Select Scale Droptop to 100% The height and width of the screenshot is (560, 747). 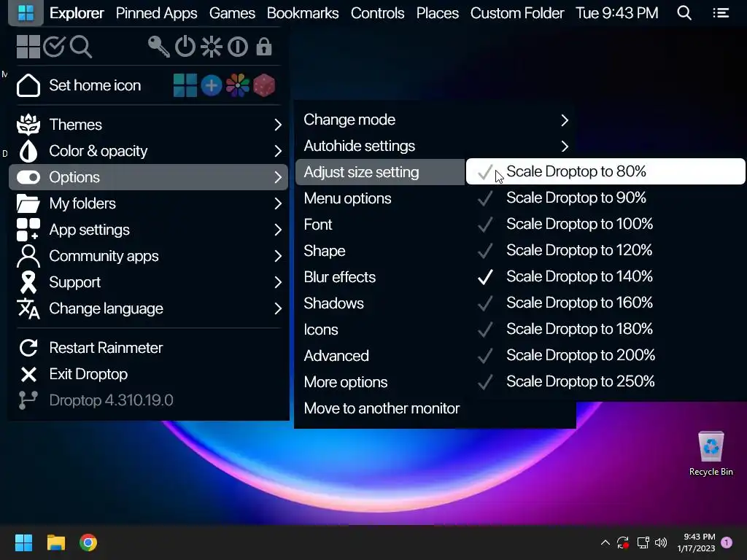point(605,224)
